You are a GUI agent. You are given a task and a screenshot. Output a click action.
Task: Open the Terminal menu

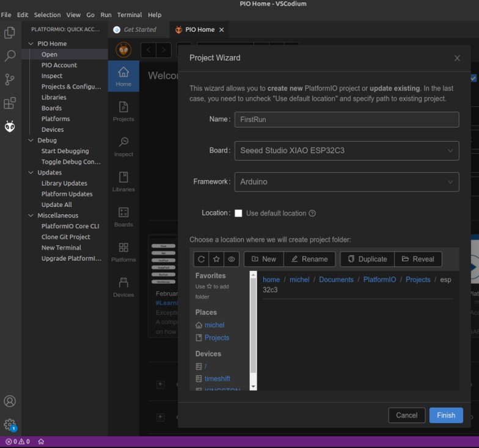point(129,15)
